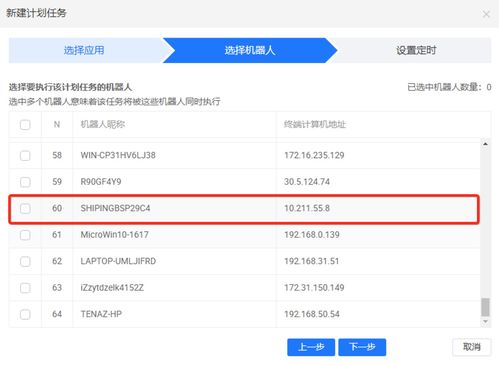Viewport: 499px width, 365px height.
Task: Click the 机器人昵称 column header
Action: [103, 124]
